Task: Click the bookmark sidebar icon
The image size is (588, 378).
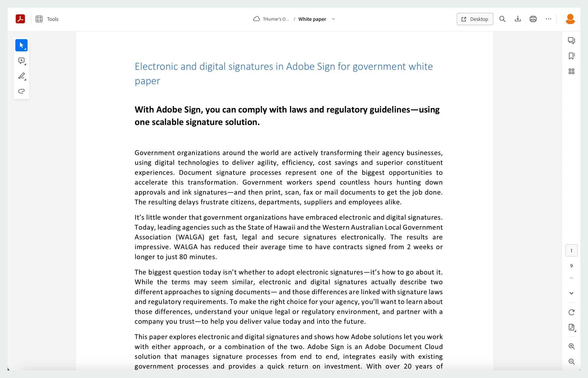Action: coord(572,56)
